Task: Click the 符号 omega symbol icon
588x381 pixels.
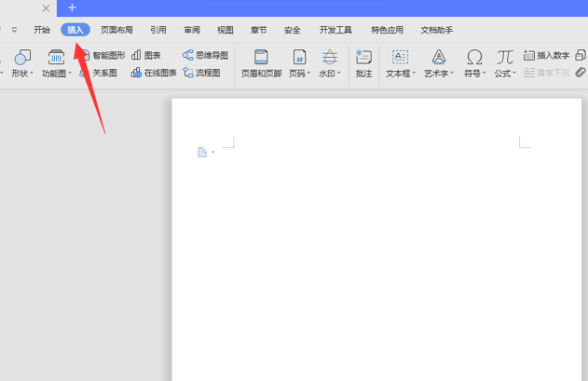Action: [474, 58]
